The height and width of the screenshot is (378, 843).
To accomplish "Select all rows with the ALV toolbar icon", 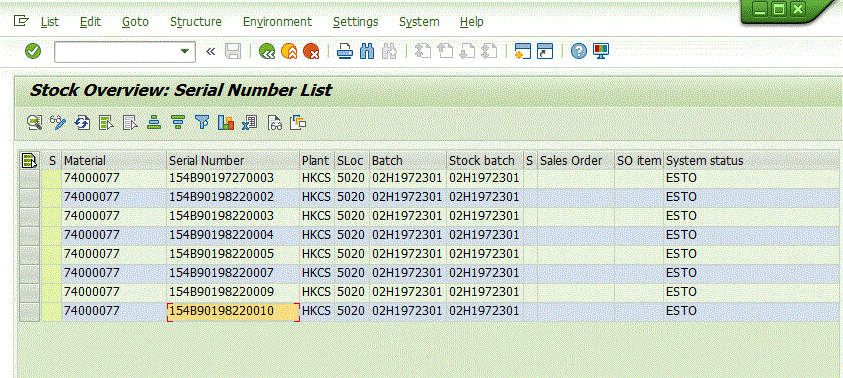I will pyautogui.click(x=106, y=123).
